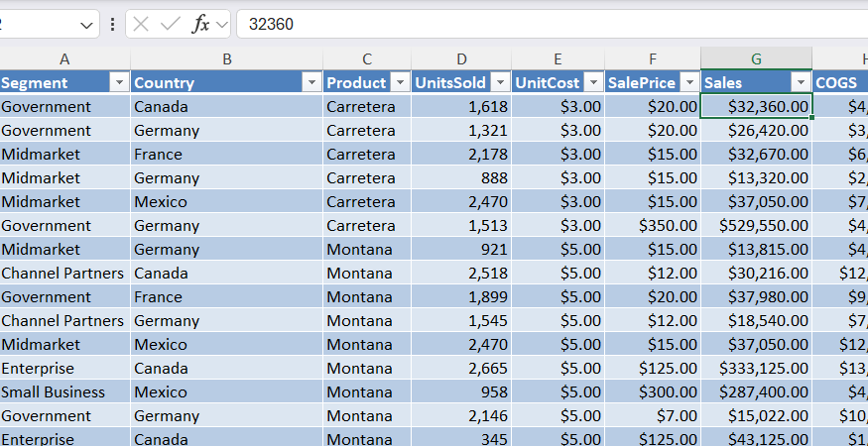Click the formula bar showing 32360
The height and width of the screenshot is (446, 868).
(552, 25)
